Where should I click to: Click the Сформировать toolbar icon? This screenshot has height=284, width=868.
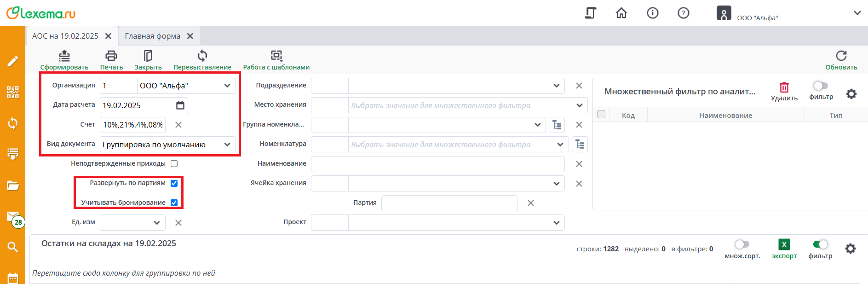click(64, 56)
